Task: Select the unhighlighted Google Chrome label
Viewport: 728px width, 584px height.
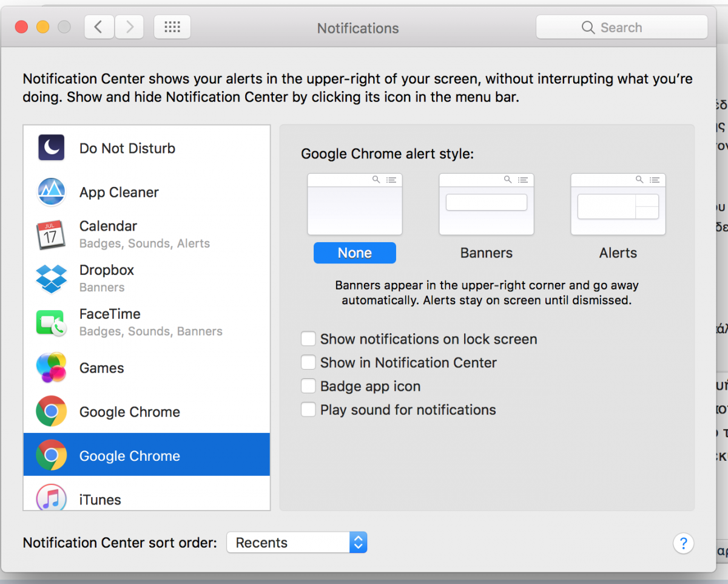Action: click(130, 412)
